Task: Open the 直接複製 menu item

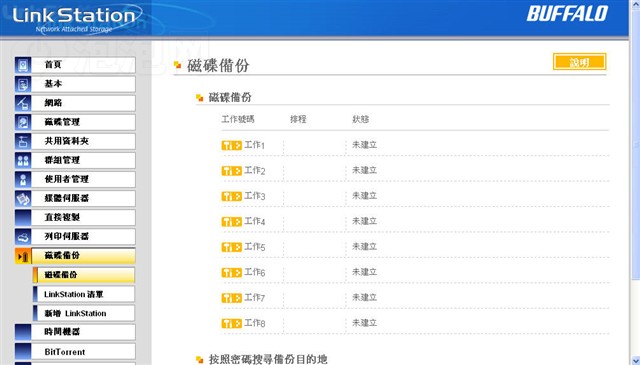Action: [x=83, y=217]
